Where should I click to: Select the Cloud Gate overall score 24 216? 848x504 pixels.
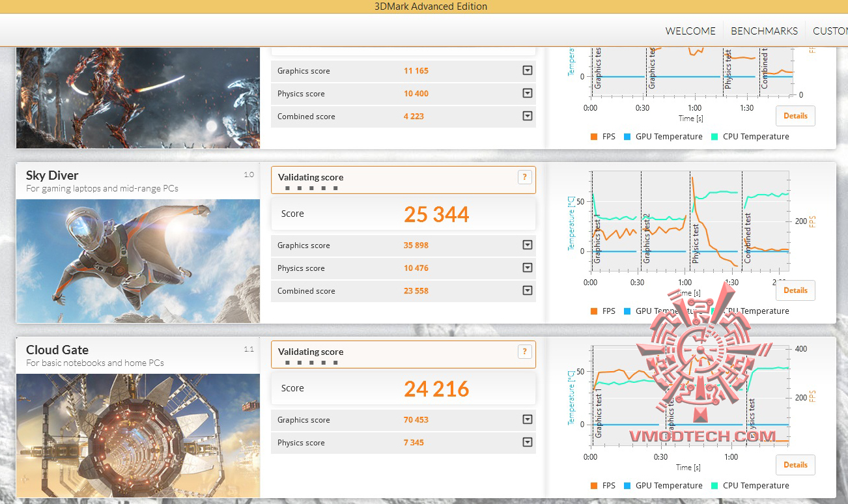click(x=436, y=389)
